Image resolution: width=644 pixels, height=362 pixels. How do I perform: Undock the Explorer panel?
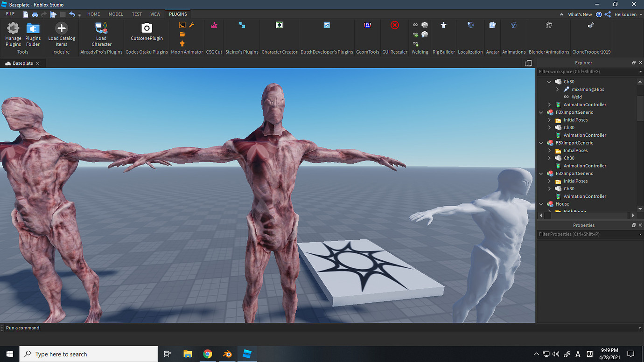point(634,63)
